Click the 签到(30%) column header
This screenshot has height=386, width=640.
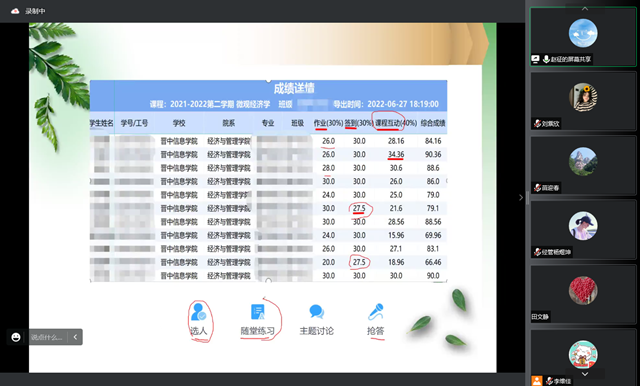coord(359,123)
